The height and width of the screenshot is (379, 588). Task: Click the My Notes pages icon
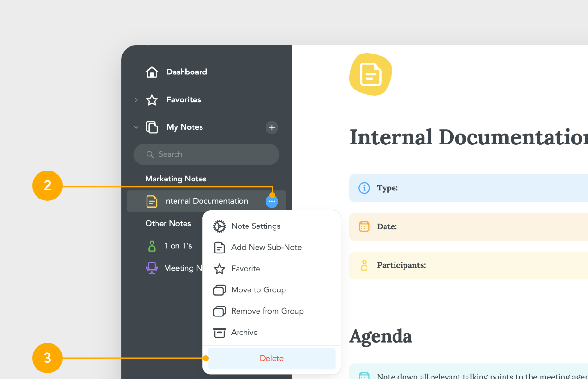pos(152,127)
